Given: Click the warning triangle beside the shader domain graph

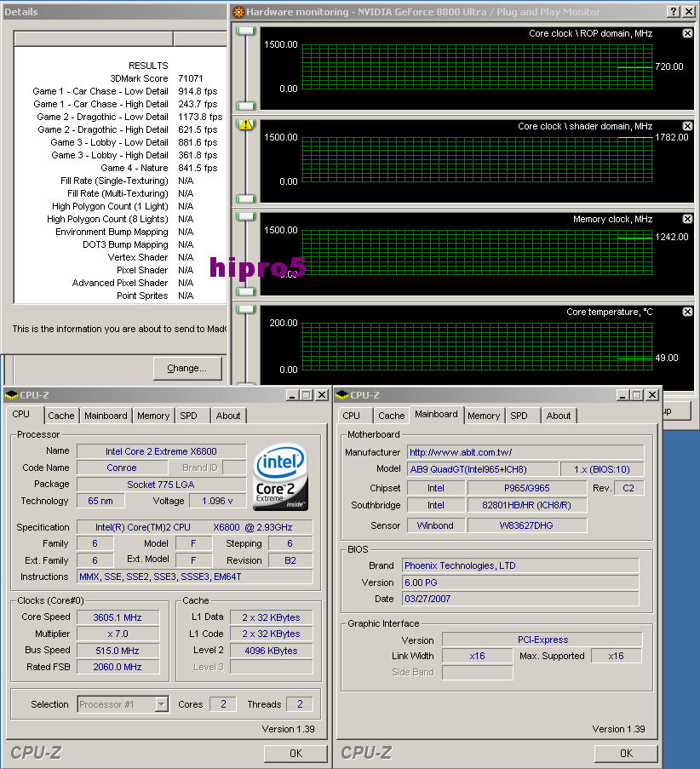Looking at the screenshot, I should (245, 126).
